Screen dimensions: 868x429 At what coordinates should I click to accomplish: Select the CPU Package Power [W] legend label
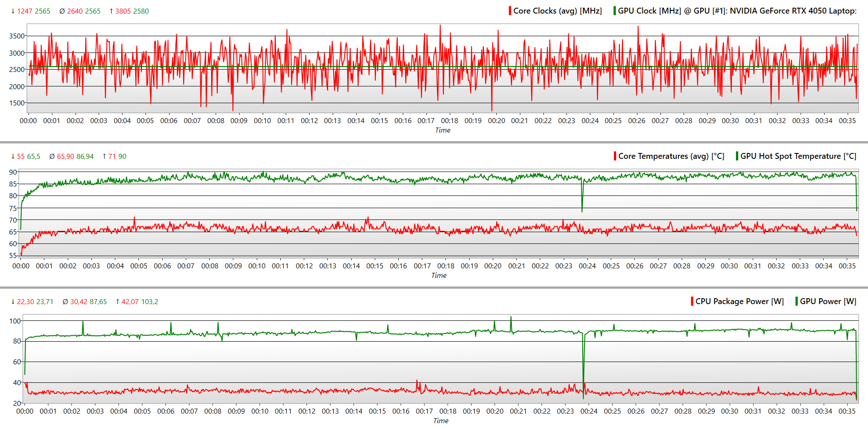(x=739, y=301)
